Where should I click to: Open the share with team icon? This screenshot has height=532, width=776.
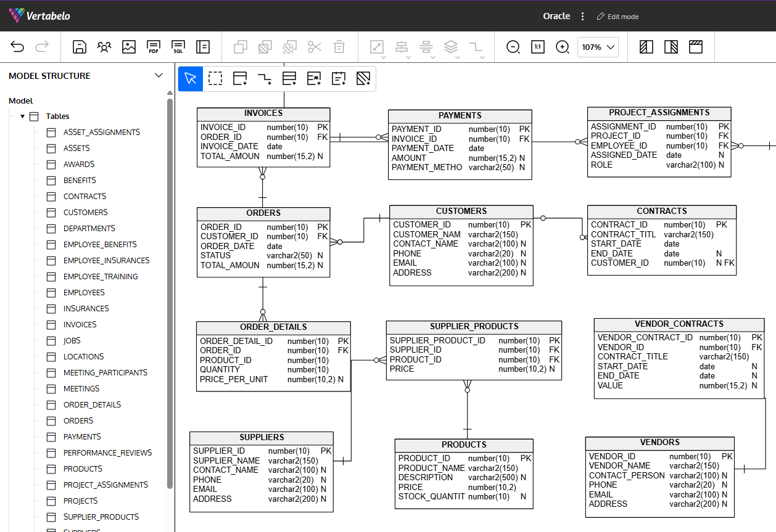(x=104, y=47)
